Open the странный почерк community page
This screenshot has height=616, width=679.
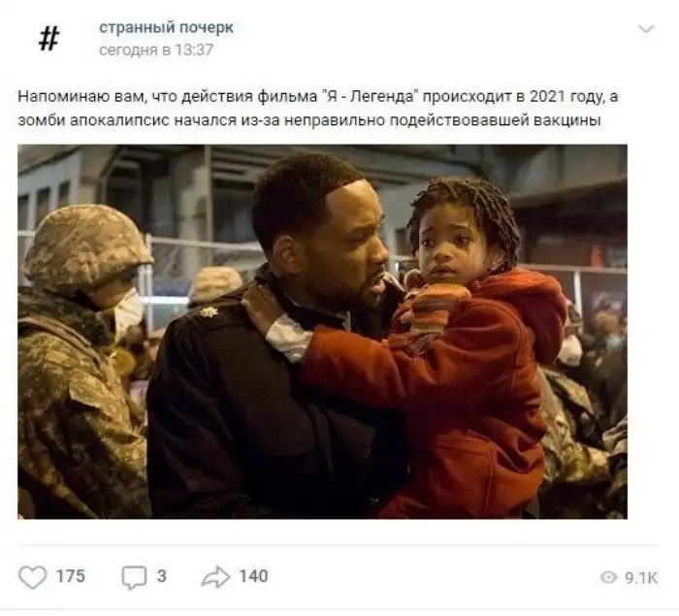tap(166, 28)
